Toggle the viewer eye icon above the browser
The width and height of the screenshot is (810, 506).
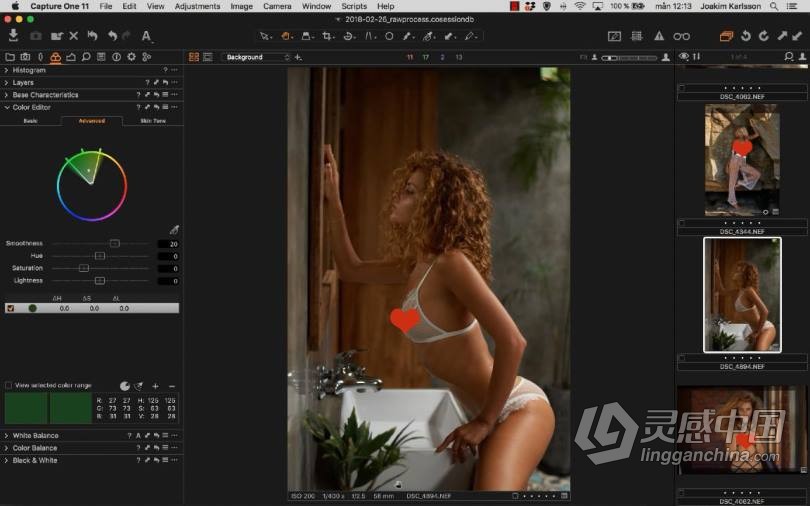(684, 56)
